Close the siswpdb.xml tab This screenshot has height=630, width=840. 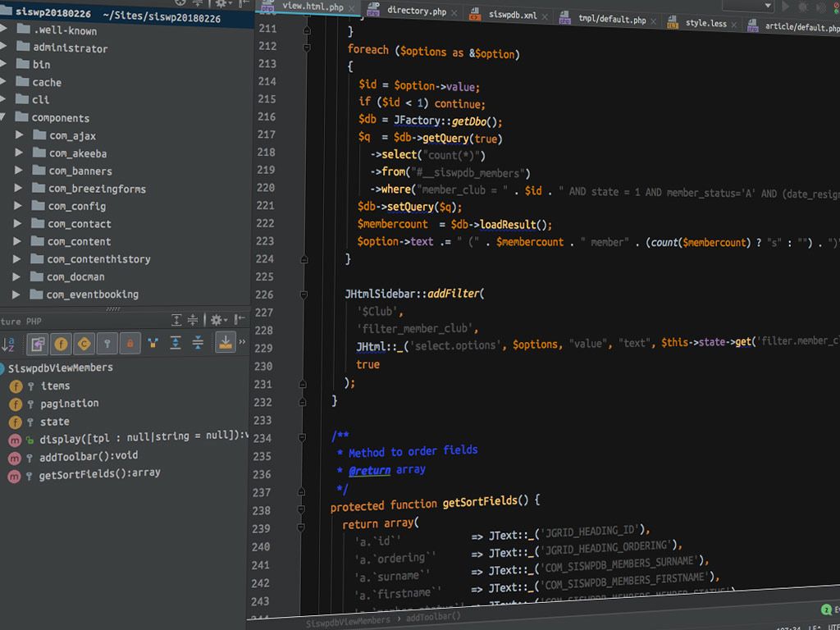(545, 16)
